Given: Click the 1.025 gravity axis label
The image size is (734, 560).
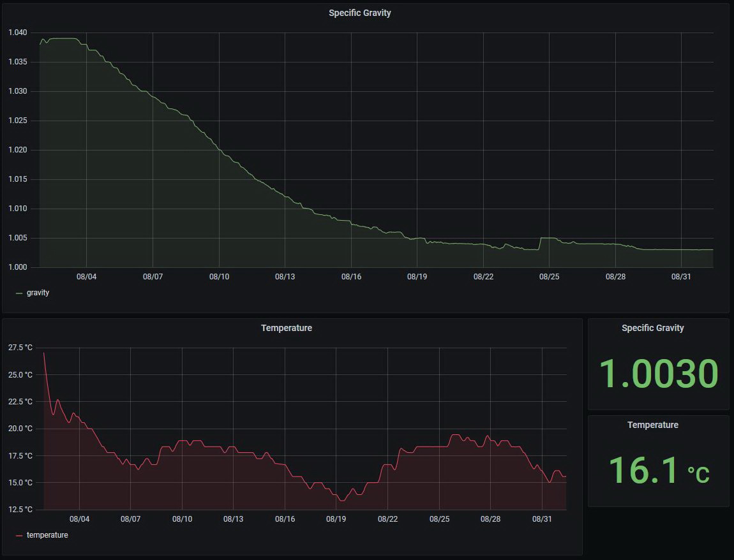Looking at the screenshot, I should click(x=18, y=121).
